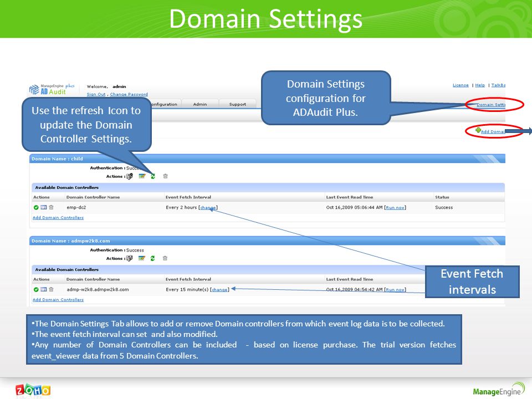
Task: Open the License link
Action: (x=461, y=85)
